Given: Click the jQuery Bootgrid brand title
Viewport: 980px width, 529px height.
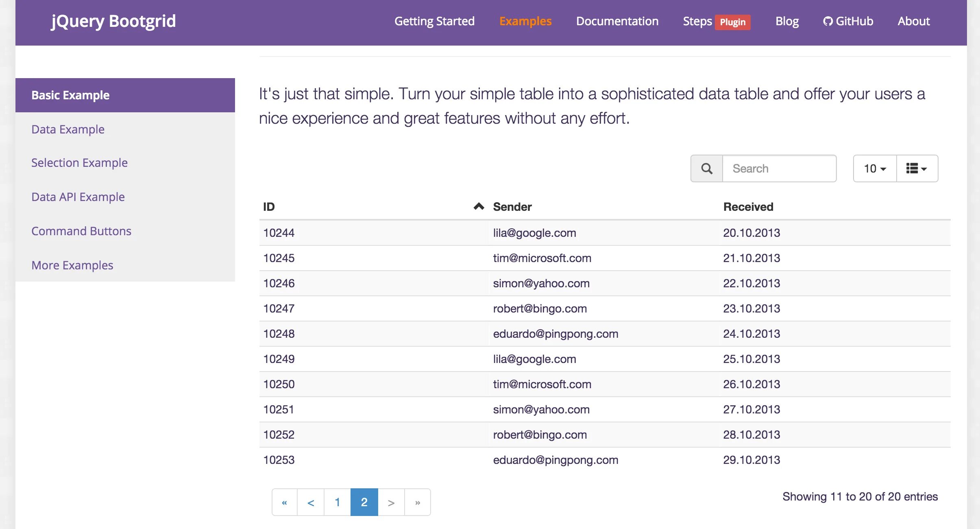Looking at the screenshot, I should pyautogui.click(x=113, y=21).
